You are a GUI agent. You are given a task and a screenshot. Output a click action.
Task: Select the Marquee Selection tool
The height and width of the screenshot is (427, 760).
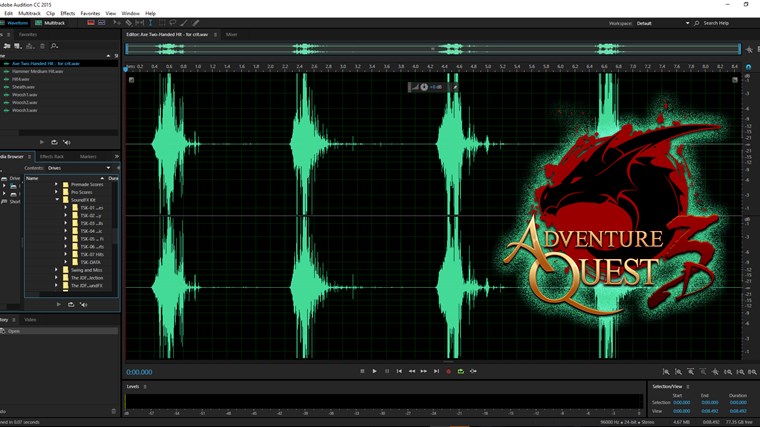coord(162,23)
